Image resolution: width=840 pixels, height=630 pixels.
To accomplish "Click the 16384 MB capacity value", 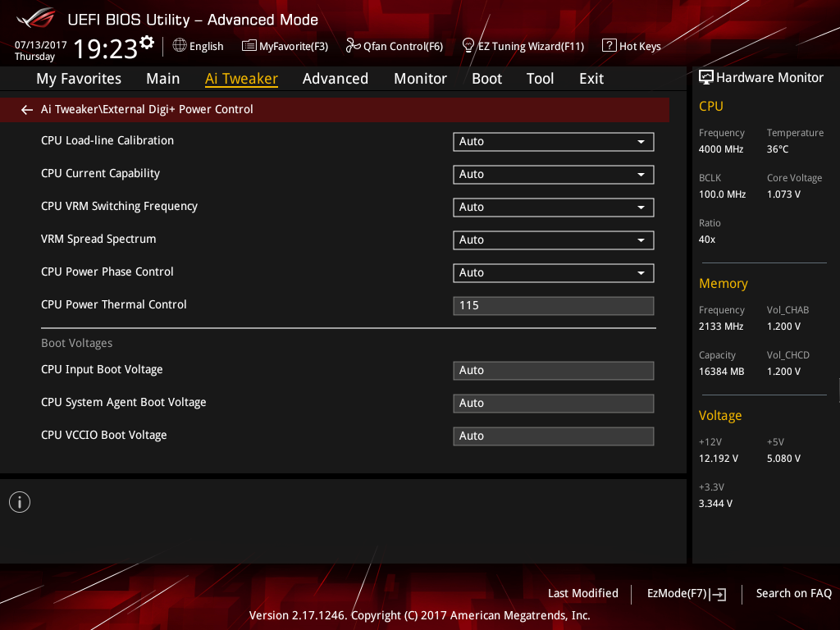I will [721, 372].
